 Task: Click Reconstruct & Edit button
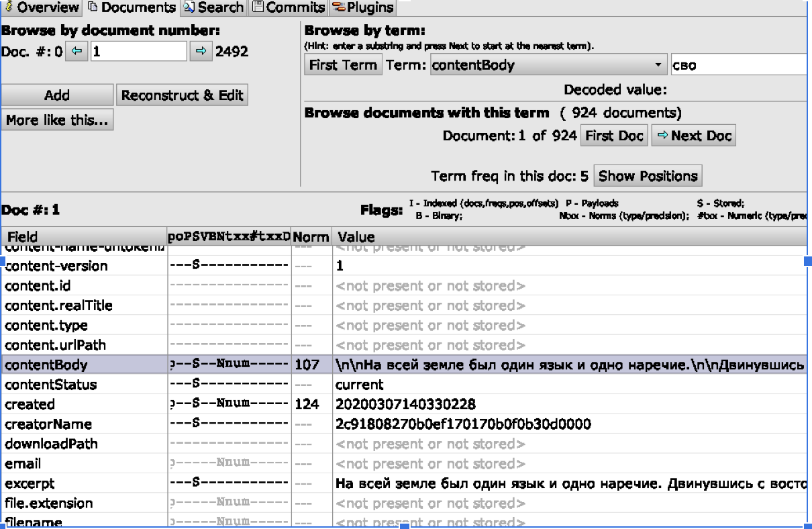pos(183,95)
